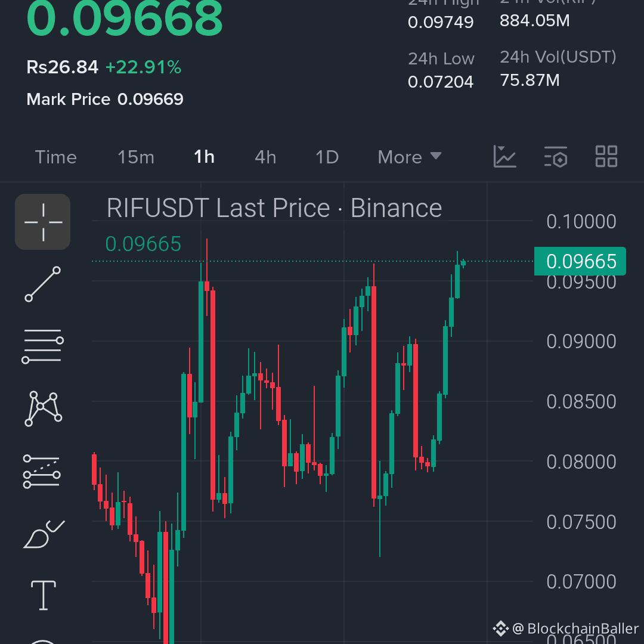Click the 0.09665 current price label

coord(580,261)
